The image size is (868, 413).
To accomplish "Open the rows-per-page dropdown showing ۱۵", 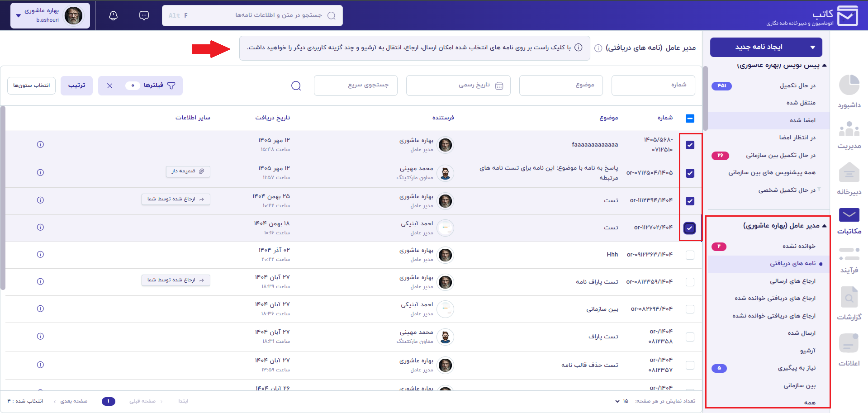I will click(x=621, y=401).
